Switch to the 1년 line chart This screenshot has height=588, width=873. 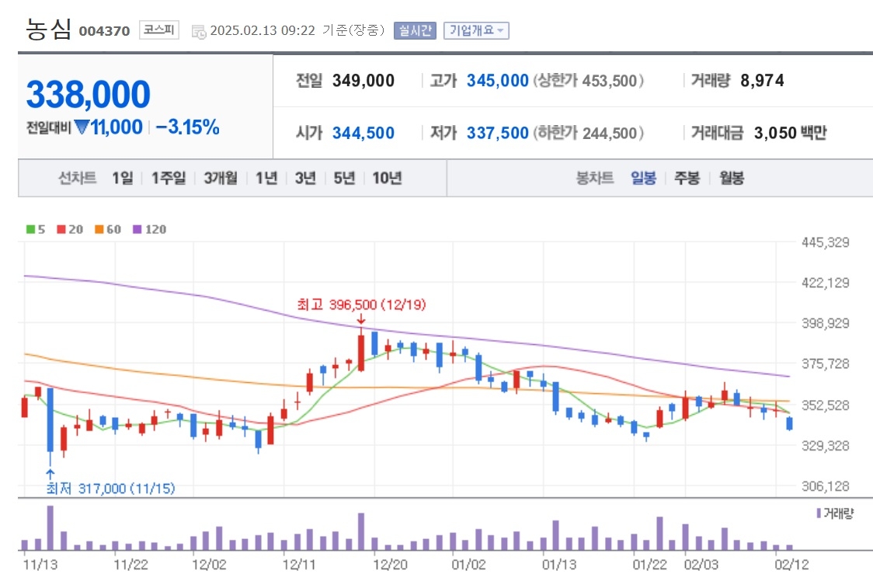pos(266,178)
